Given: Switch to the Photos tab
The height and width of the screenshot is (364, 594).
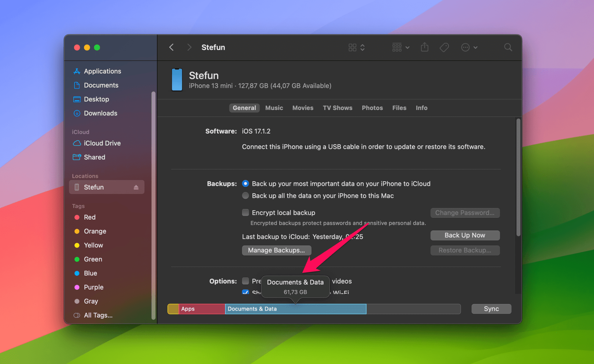Looking at the screenshot, I should 372,108.
